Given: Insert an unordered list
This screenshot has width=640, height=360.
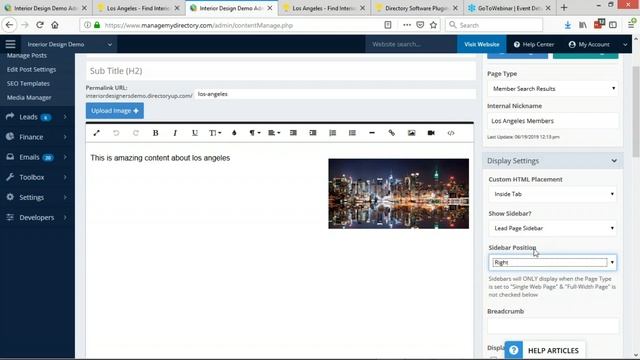Looking at the screenshot, I should (x=352, y=133).
